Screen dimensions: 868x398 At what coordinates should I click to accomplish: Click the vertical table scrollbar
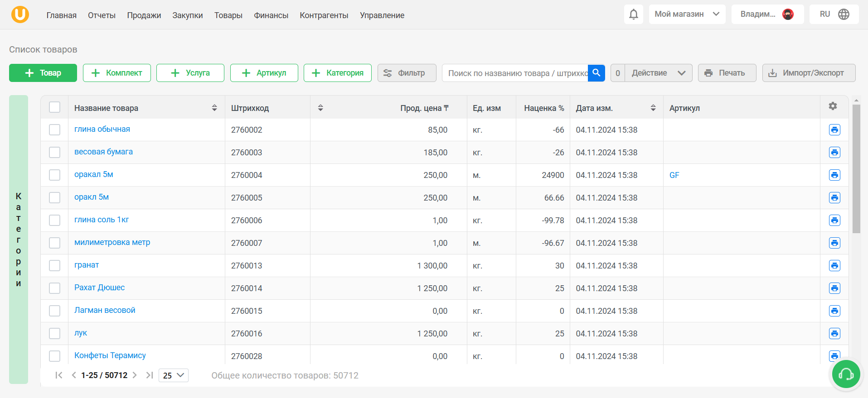[856, 169]
